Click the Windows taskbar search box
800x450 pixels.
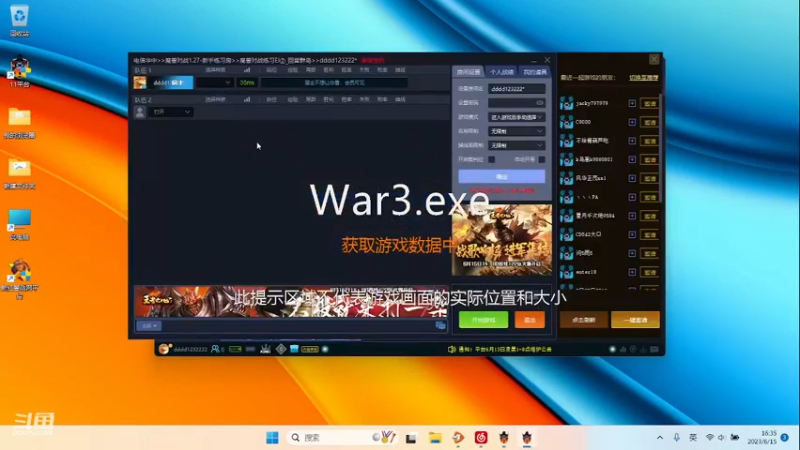tap(341, 438)
